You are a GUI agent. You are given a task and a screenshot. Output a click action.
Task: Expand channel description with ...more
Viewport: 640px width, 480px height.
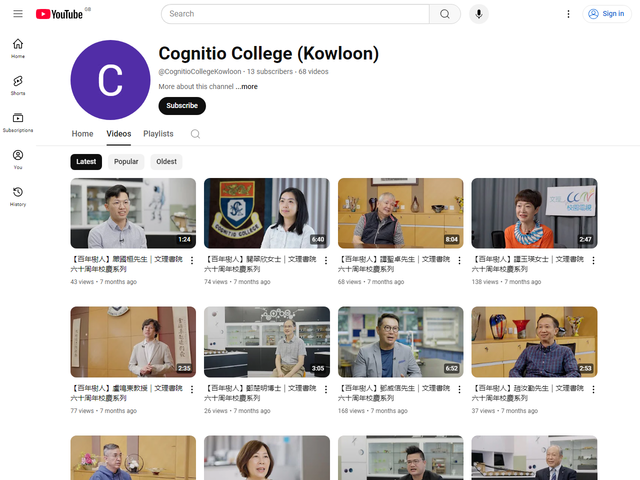pyautogui.click(x=247, y=87)
